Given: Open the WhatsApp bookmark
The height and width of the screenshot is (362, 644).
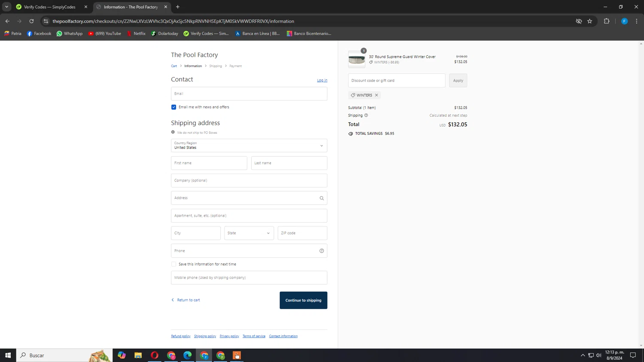Looking at the screenshot, I should [70, 33].
